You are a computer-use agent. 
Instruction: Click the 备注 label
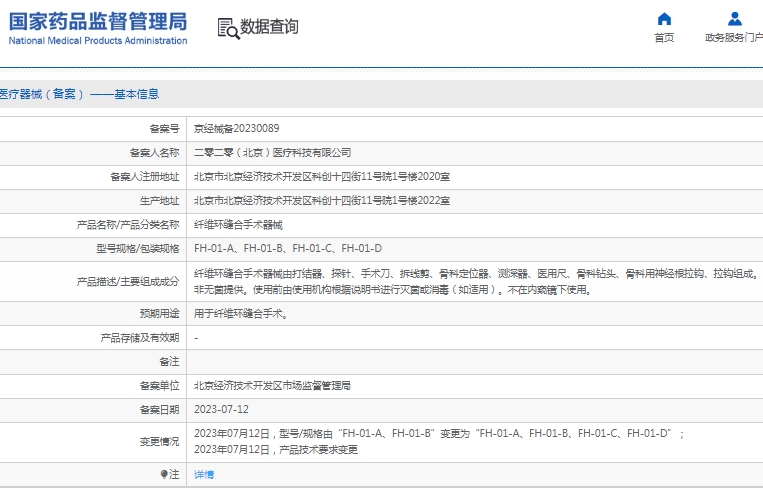point(169,362)
